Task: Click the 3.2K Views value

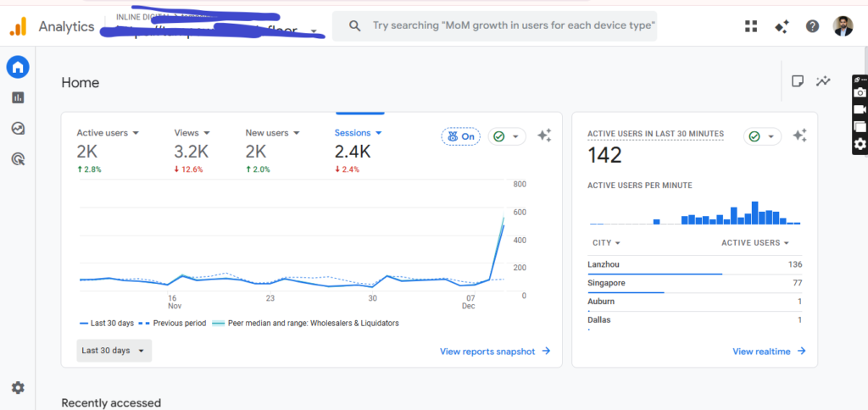Action: pos(192,152)
